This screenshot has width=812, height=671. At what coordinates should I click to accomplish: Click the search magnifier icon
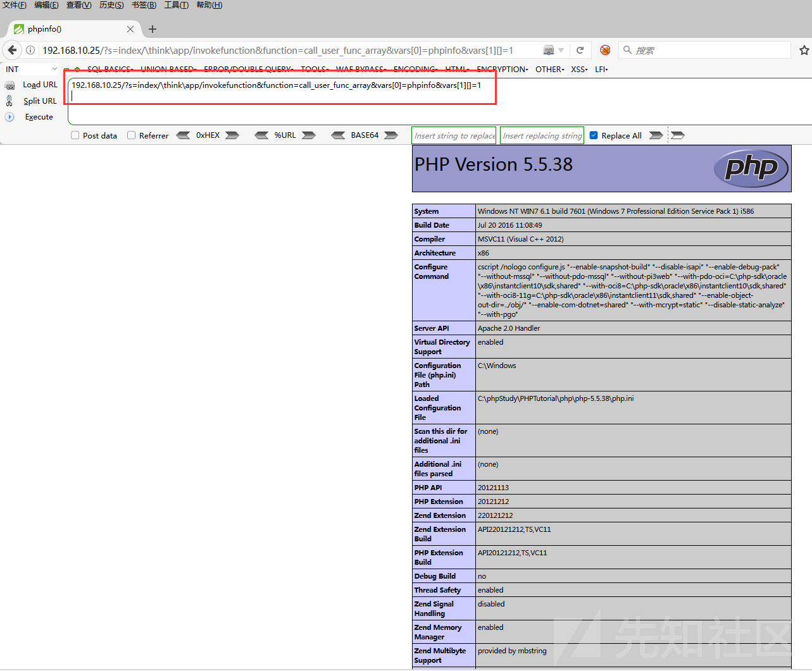tap(628, 50)
